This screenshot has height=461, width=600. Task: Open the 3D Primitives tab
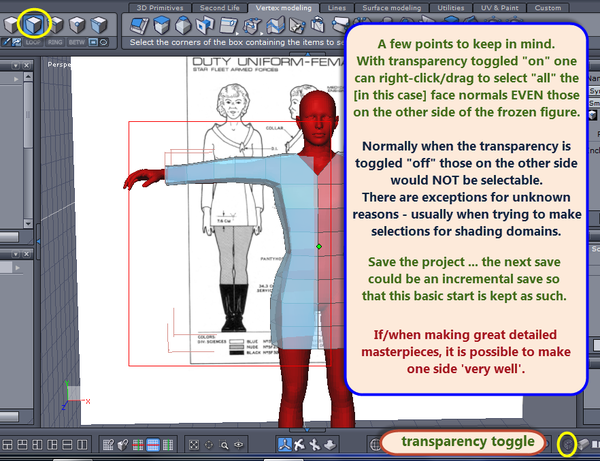pyautogui.click(x=160, y=8)
